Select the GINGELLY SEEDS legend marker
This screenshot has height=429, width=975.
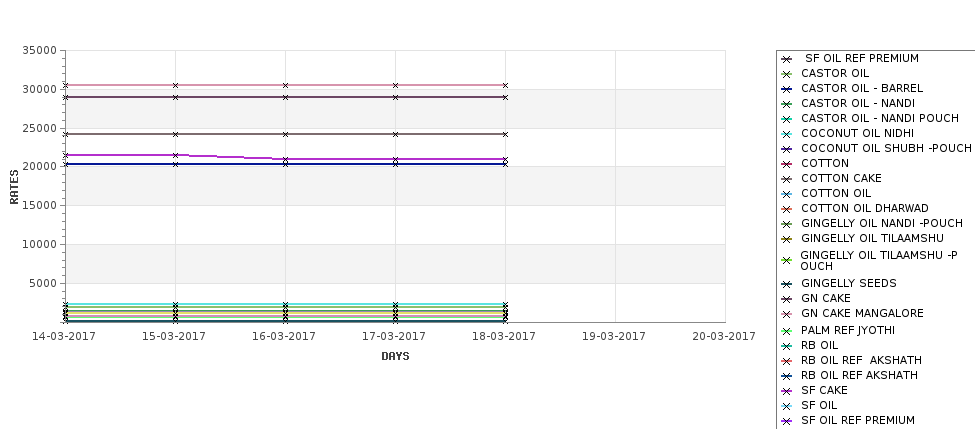787,284
